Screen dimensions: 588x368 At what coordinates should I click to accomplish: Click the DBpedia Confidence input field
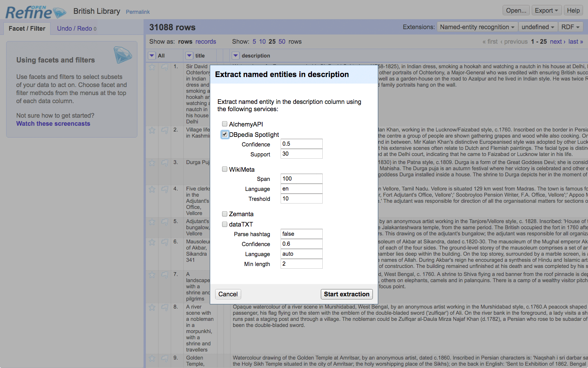(301, 144)
